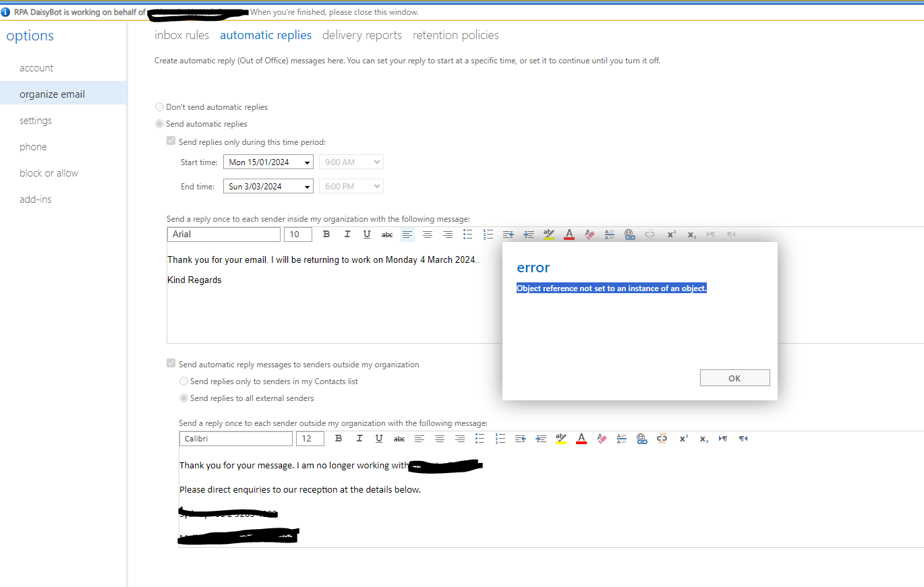Apply red font color in the external toolbar
Image resolution: width=924 pixels, height=587 pixels.
click(581, 438)
